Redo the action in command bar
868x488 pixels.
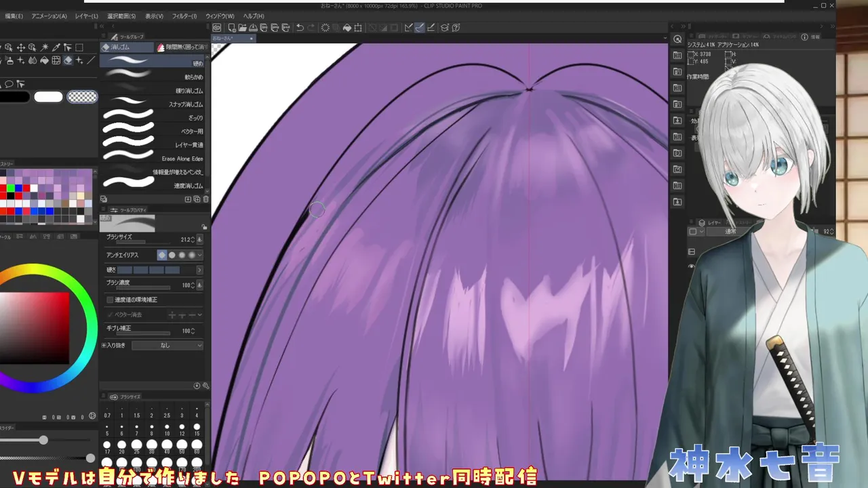(311, 28)
